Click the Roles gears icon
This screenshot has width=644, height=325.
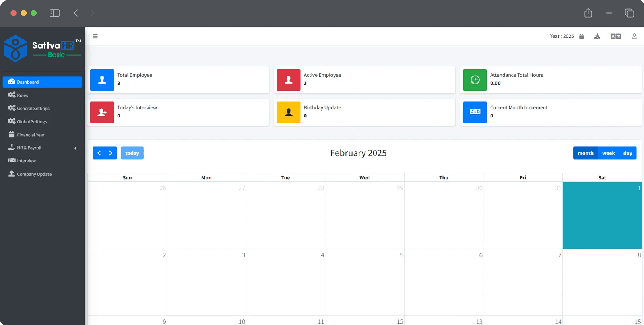[12, 95]
